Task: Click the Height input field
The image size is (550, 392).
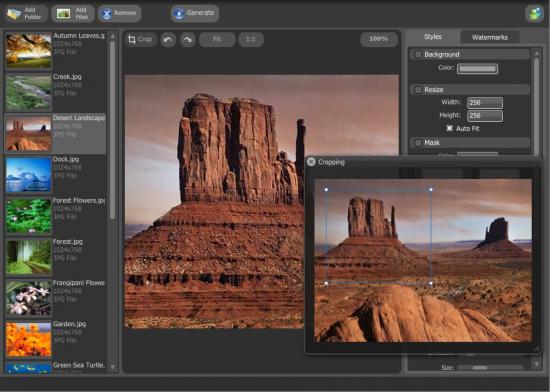Action: [485, 116]
